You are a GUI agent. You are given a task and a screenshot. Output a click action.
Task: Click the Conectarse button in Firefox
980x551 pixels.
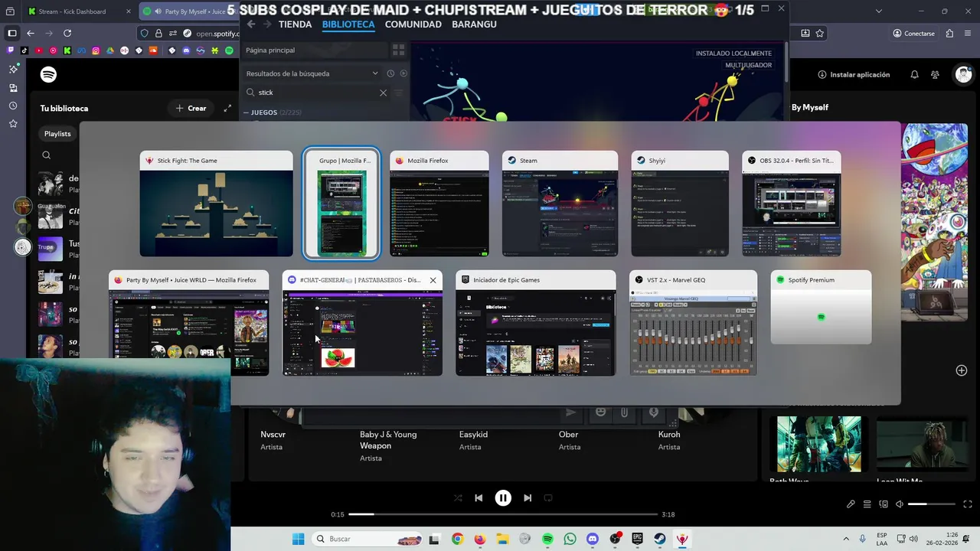click(913, 33)
